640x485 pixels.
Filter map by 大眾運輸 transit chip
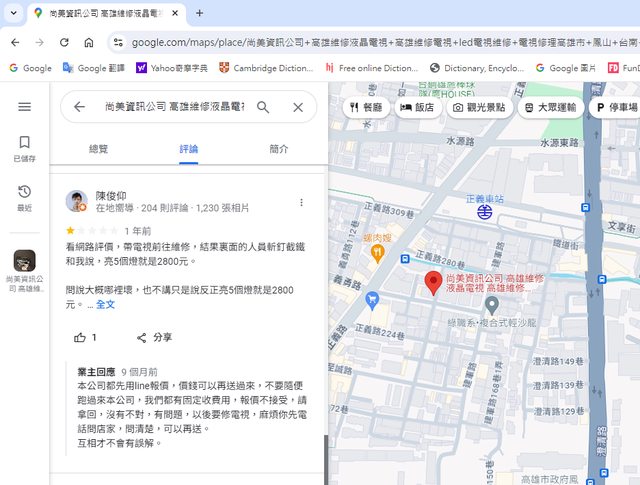(x=550, y=107)
